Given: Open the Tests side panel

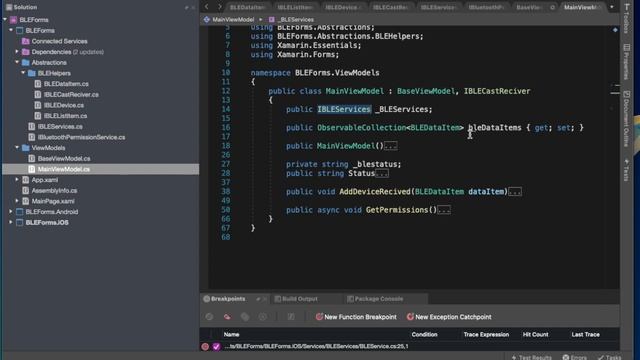Looking at the screenshot, I should (627, 170).
